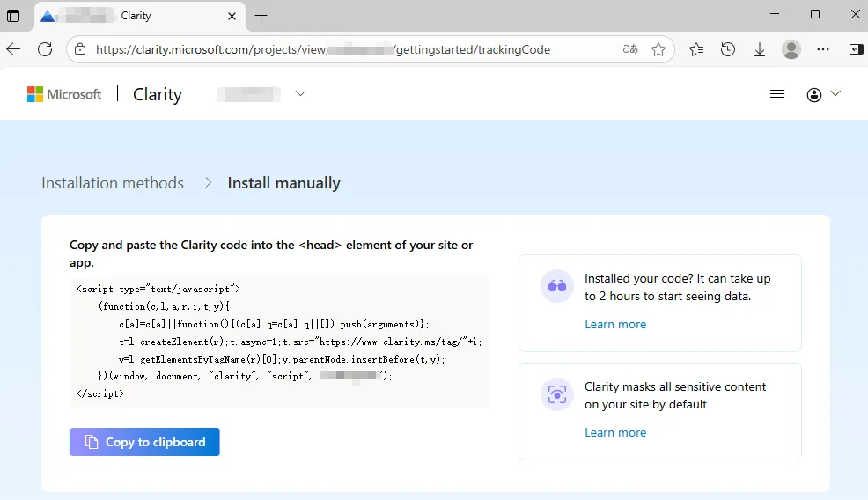Image resolution: width=868 pixels, height=500 pixels.
Task: Click the browser back arrow
Action: pos(13,49)
